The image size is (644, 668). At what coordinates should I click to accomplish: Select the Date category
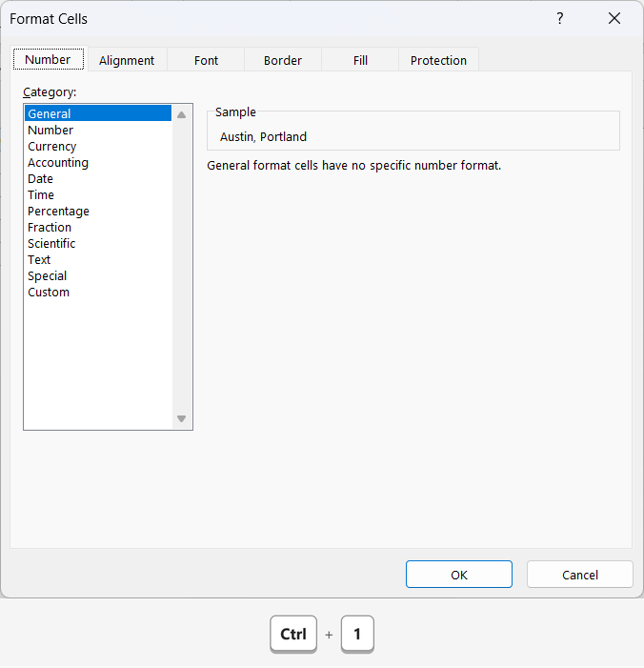click(x=98, y=178)
